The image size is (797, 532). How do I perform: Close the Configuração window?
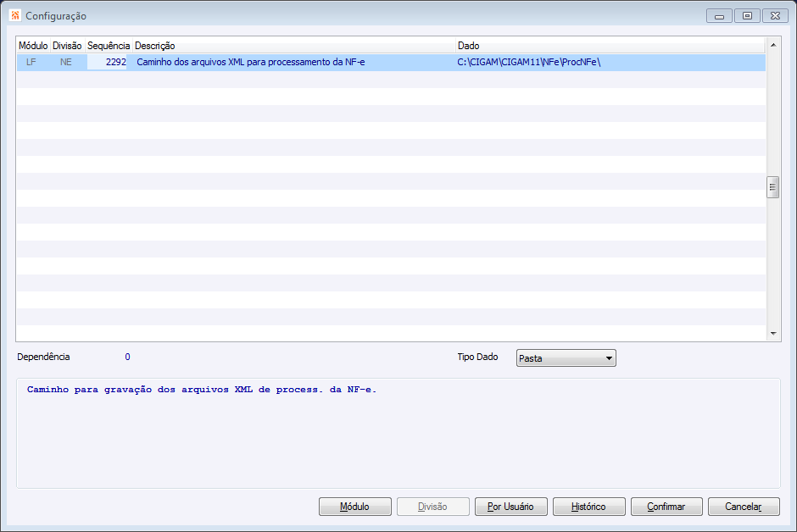coord(775,16)
